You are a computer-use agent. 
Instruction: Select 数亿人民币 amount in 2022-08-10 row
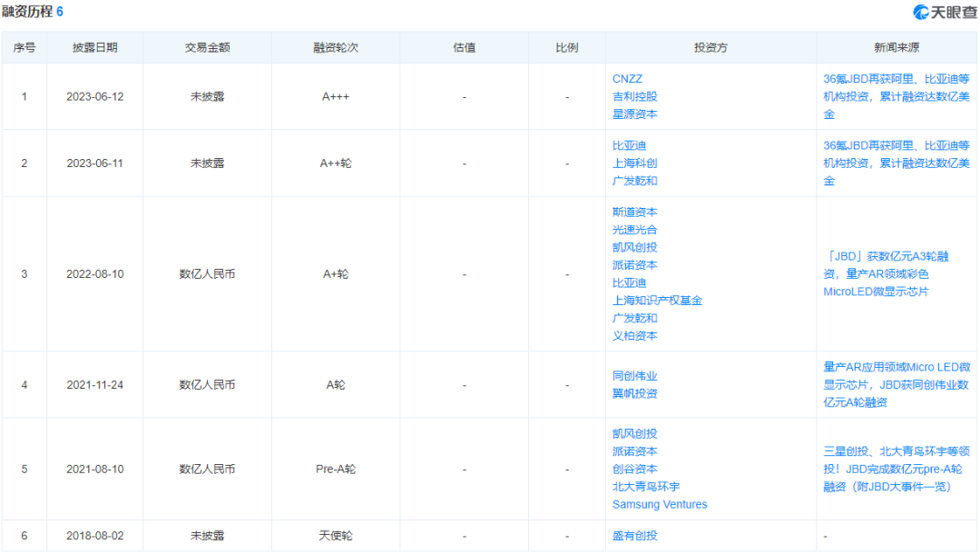point(208,274)
